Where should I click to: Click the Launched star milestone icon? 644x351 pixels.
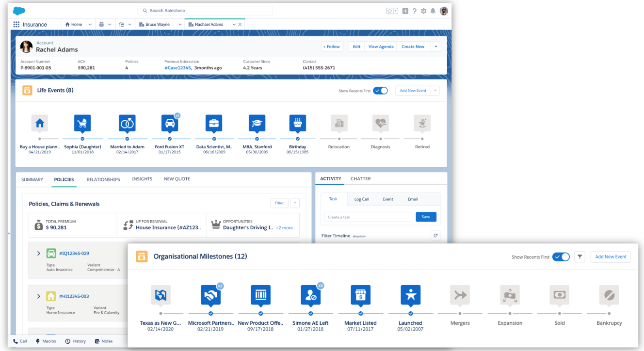(410, 295)
